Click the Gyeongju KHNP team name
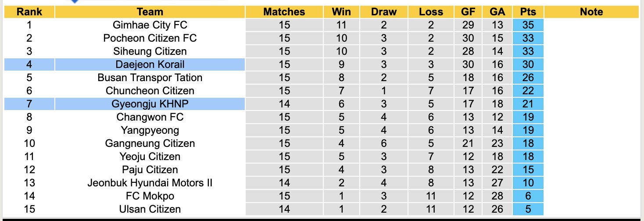 (x=150, y=104)
